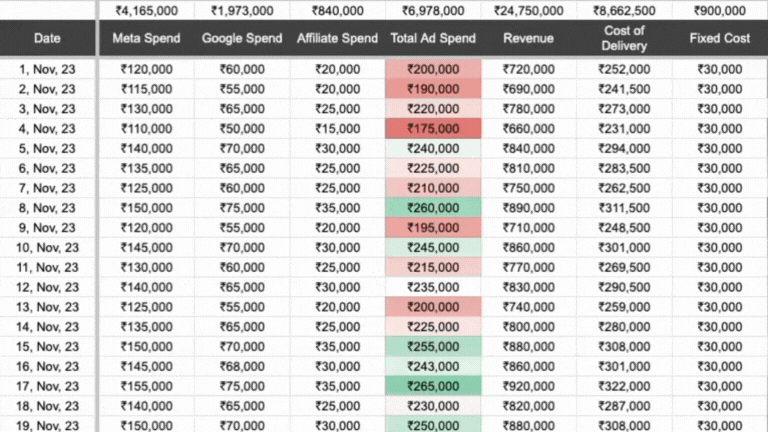Viewport: 768px width, 432px height.
Task: Select the ₹68,000 Google spend cell
Action: pyautogui.click(x=242, y=367)
